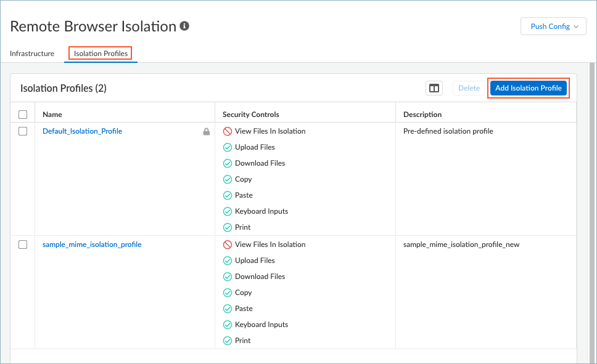This screenshot has width=597, height=364.
Task: Click Add Isolation Profile button
Action: (x=528, y=88)
